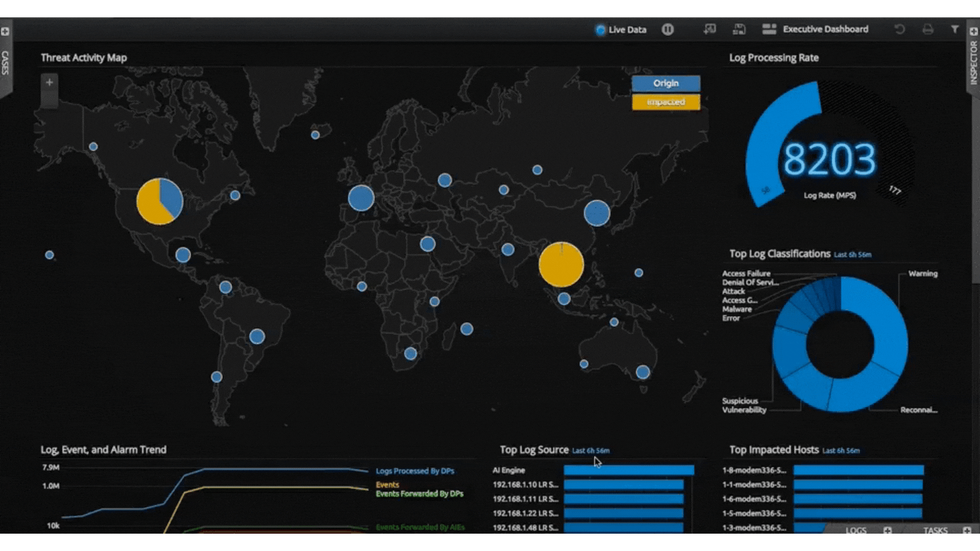Click the save dashboard layout icon
980x551 pixels.
coord(739,29)
